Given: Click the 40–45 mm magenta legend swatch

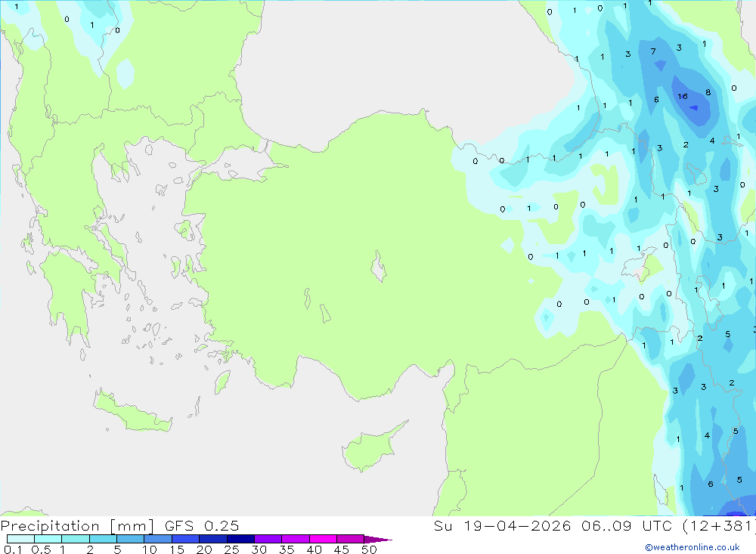Looking at the screenshot, I should (x=323, y=539).
